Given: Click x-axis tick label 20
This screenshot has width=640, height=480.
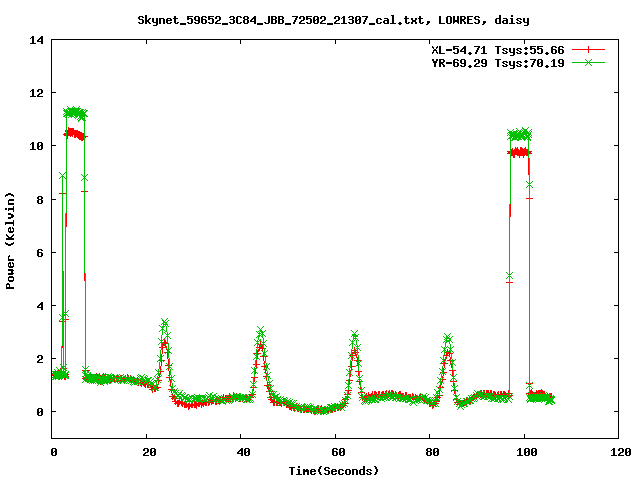Looking at the screenshot, I should click(149, 452).
